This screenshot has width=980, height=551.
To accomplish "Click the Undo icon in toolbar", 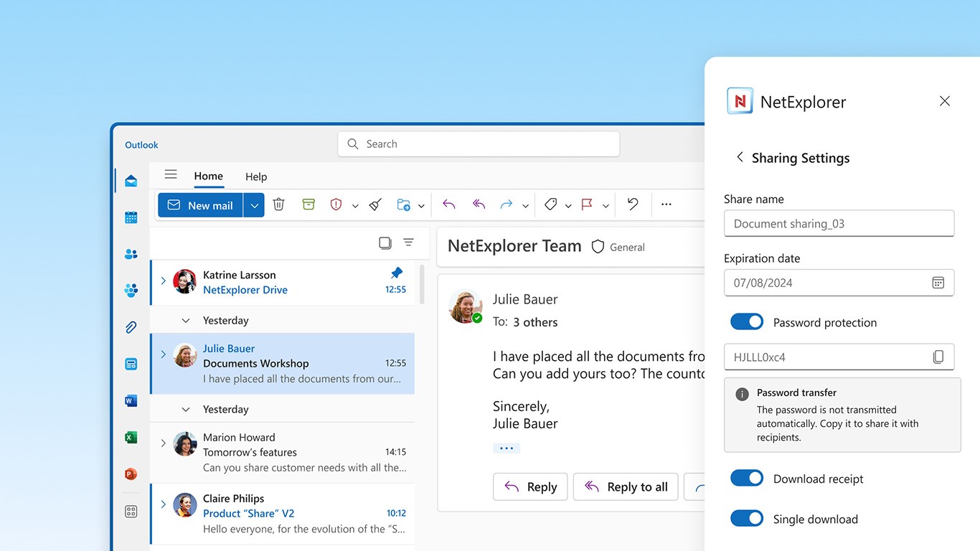I will tap(632, 204).
